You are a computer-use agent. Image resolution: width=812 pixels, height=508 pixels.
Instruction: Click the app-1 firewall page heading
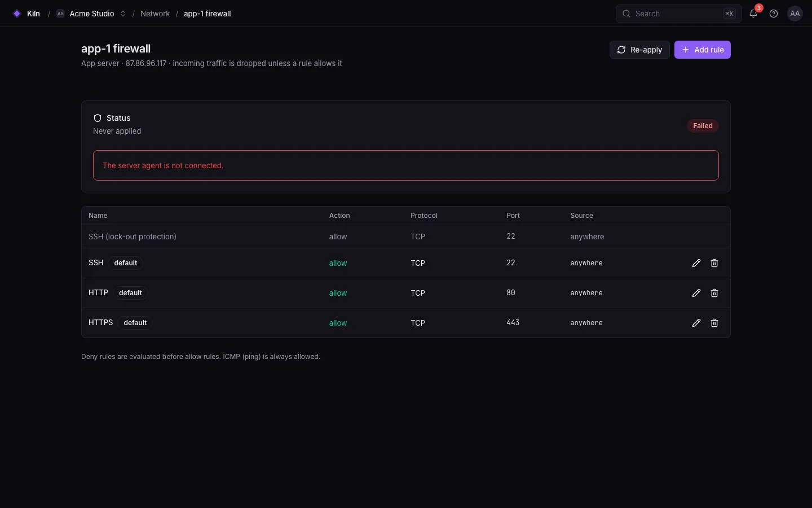116,49
